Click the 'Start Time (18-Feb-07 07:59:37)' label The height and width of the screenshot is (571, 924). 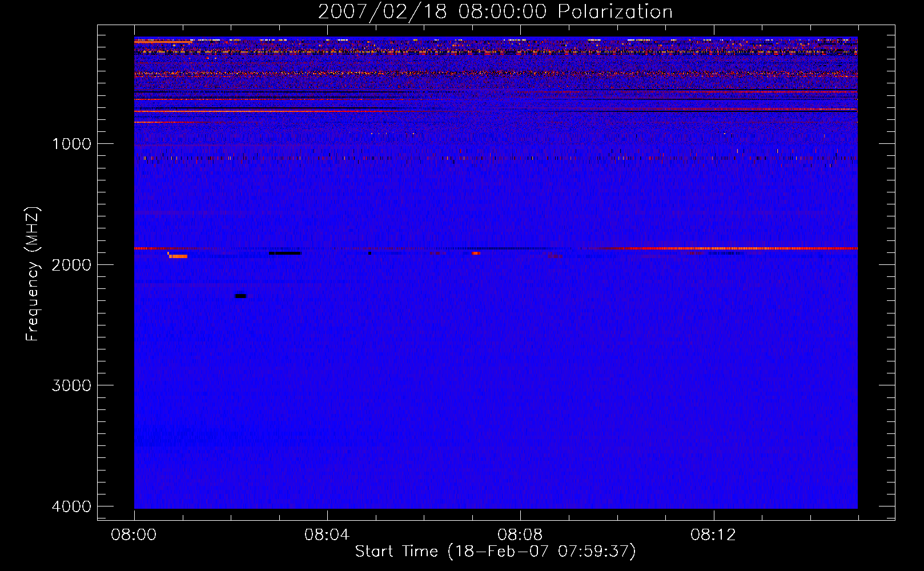(x=495, y=552)
